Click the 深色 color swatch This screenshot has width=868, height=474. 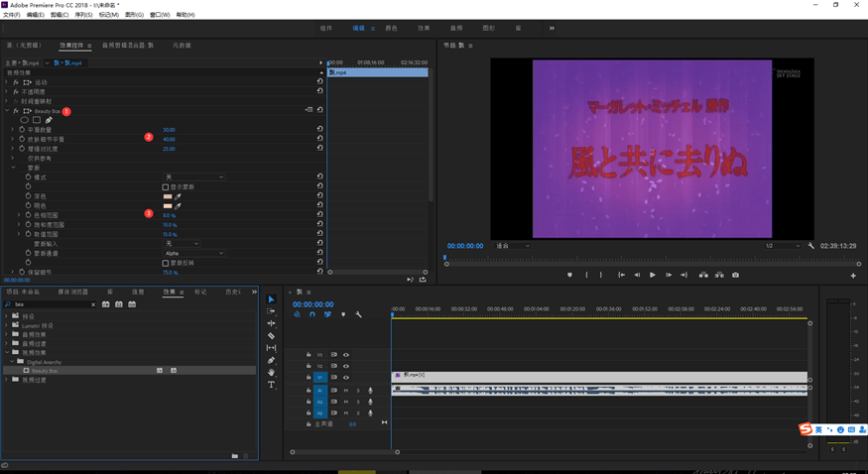pyautogui.click(x=168, y=196)
